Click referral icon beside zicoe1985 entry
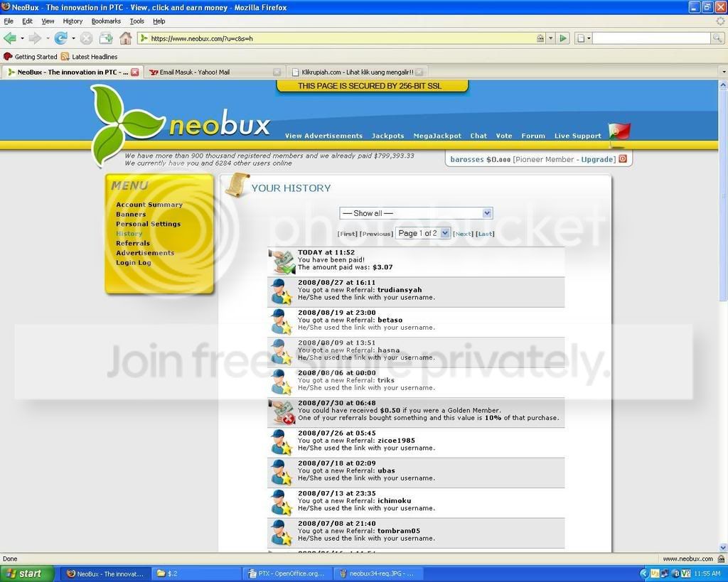The height and width of the screenshot is (582, 728). point(282,443)
